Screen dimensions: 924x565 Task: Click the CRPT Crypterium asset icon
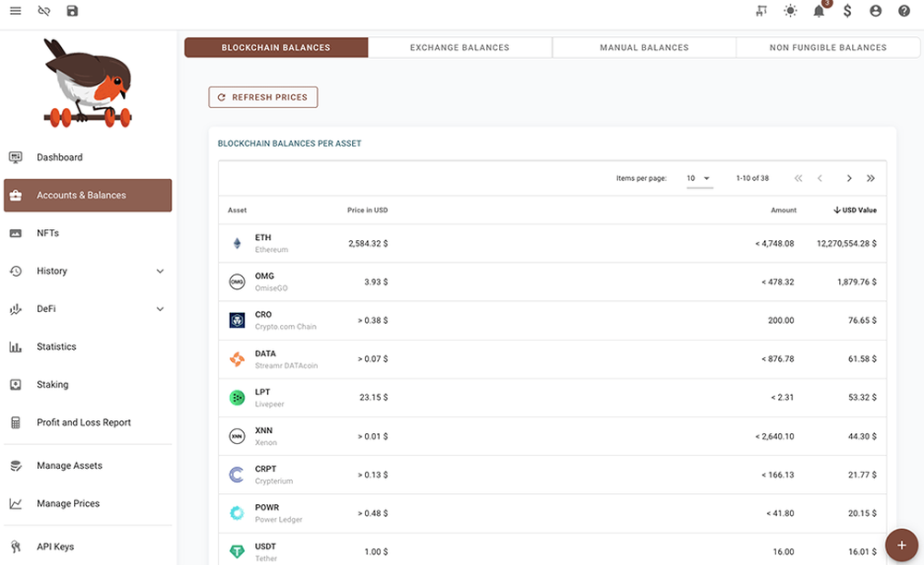(237, 475)
